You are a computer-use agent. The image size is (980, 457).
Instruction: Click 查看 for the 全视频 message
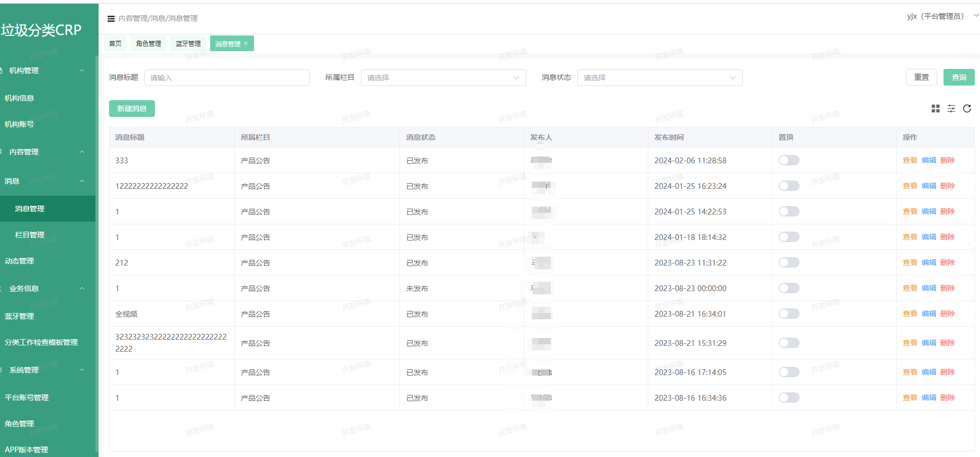click(x=910, y=314)
